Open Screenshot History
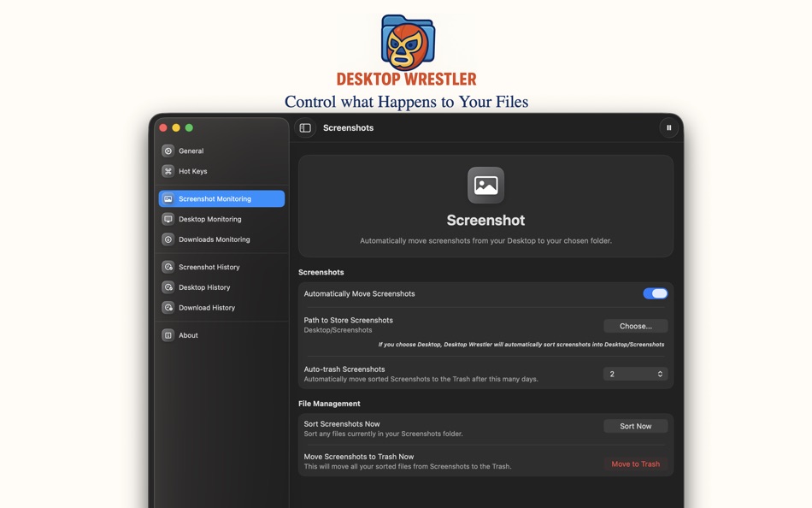 click(x=221, y=267)
